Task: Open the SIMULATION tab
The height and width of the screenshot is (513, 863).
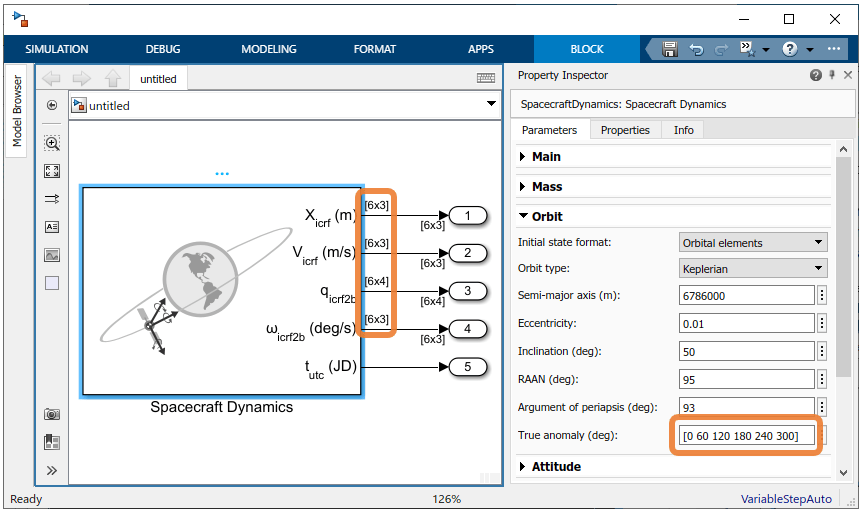Action: [x=57, y=49]
